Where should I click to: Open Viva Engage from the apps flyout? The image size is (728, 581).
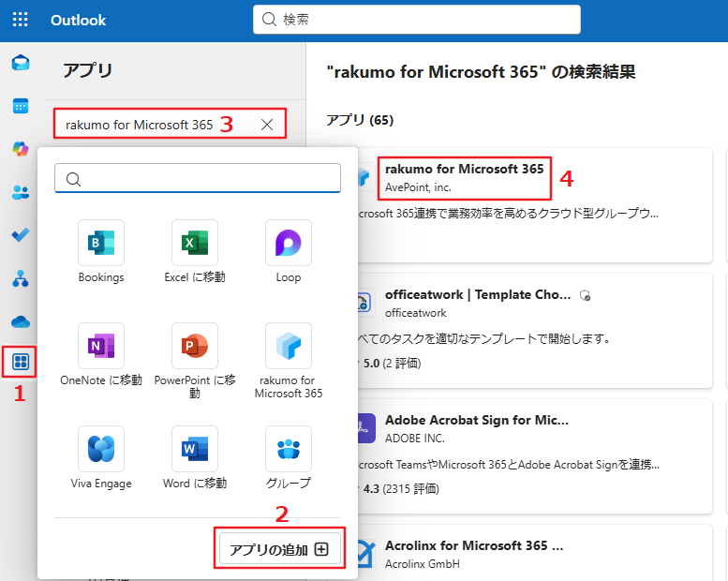pyautogui.click(x=101, y=458)
